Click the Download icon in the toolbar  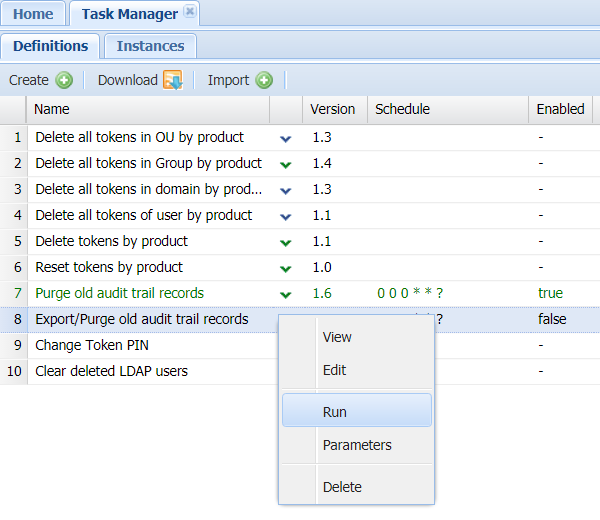click(172, 80)
